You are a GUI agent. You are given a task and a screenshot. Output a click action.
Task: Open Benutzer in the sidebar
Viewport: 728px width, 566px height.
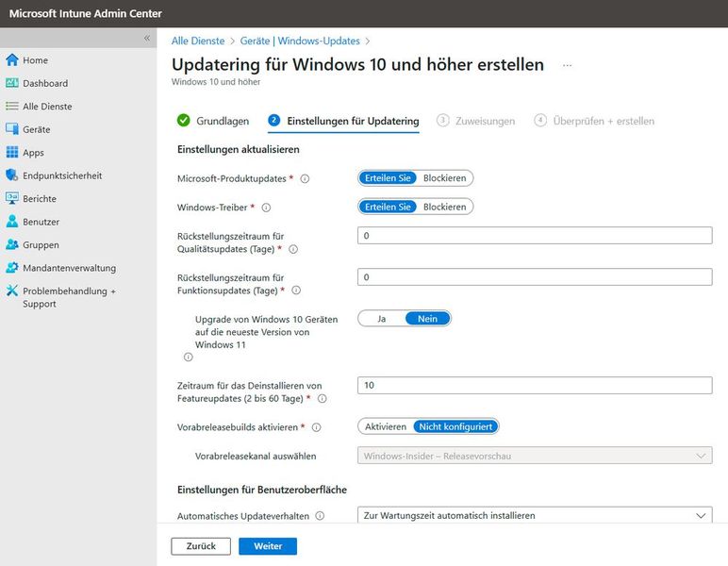41,222
